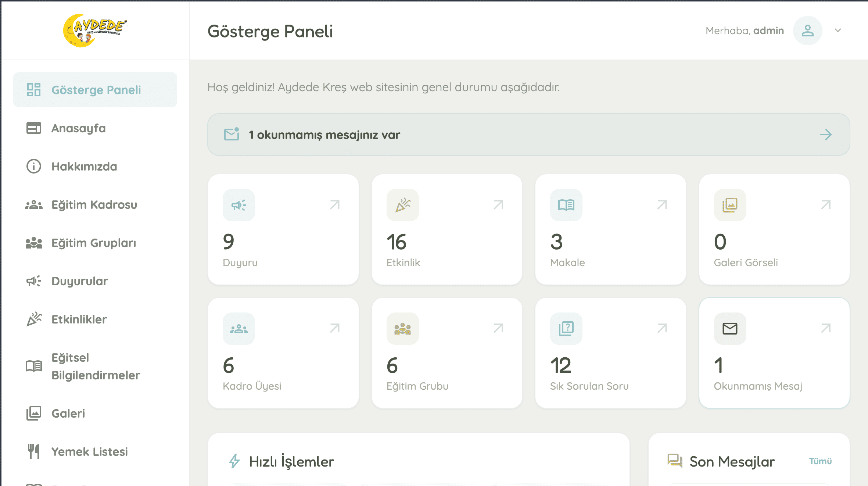Click the image icon on Galeri Görseli card
The height and width of the screenshot is (486, 868).
pyautogui.click(x=730, y=205)
